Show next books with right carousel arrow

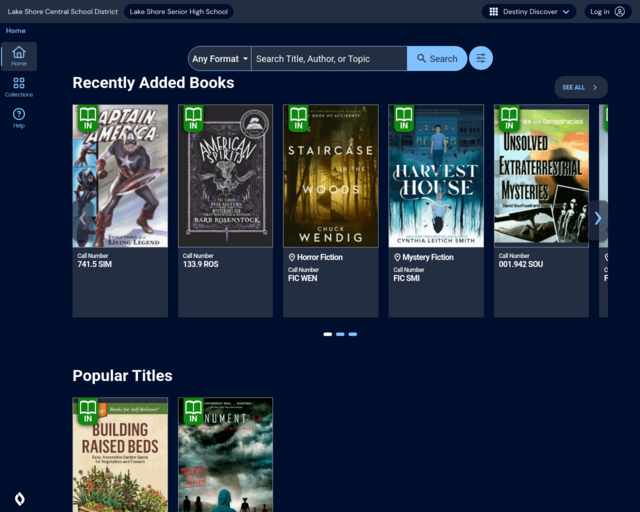pyautogui.click(x=598, y=218)
